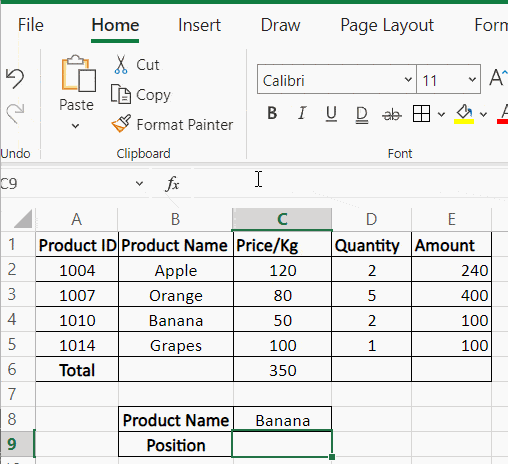The width and height of the screenshot is (508, 464).
Task: Select the amount cell showing 400
Action: tap(452, 295)
